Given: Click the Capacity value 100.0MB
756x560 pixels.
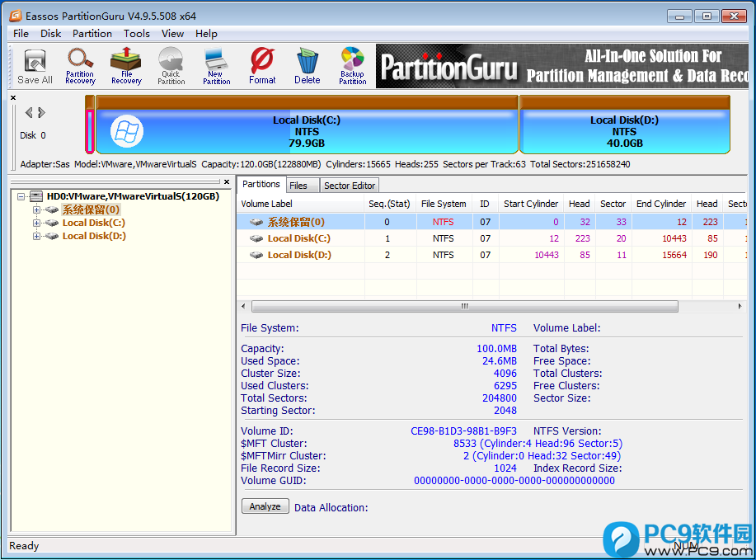Looking at the screenshot, I should pos(496,349).
